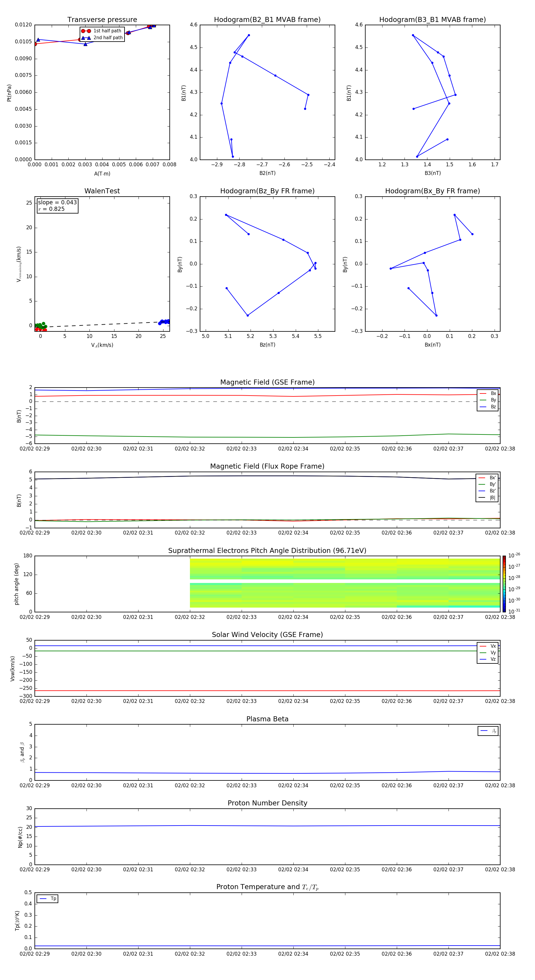The width and height of the screenshot is (535, 980).
Task: Click the 'A(T·m)' axis label
Action: click(x=102, y=174)
